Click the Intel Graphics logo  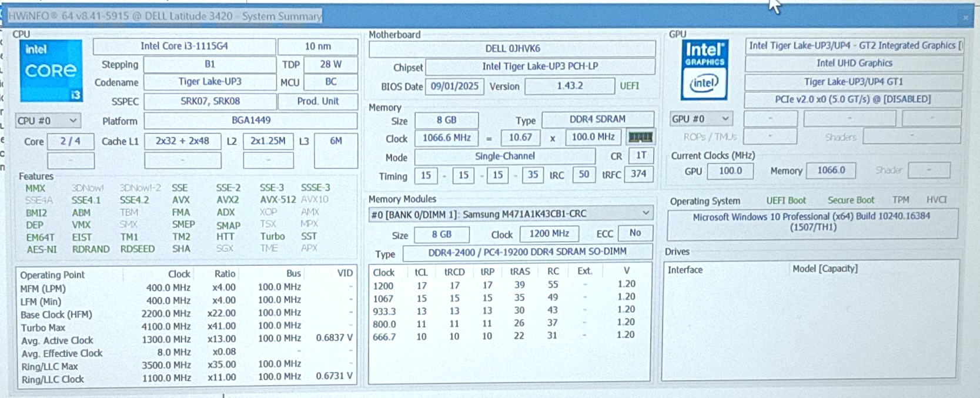(704, 69)
